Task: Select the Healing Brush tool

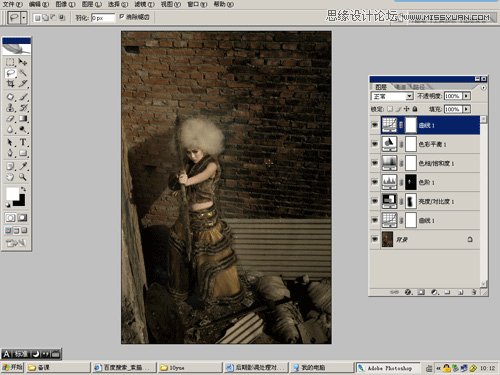Action: (10, 97)
